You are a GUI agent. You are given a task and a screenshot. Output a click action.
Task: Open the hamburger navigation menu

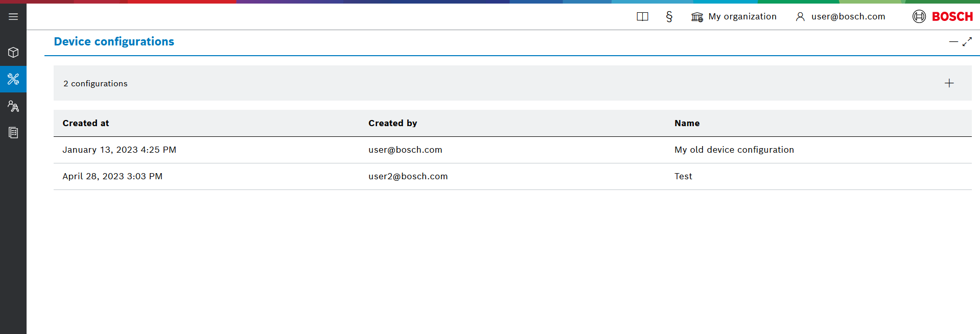(x=13, y=17)
